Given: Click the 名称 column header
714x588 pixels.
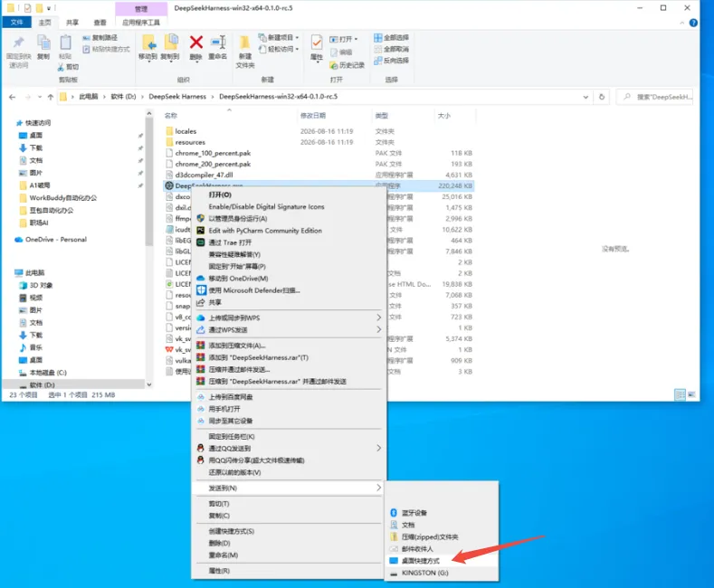Looking at the screenshot, I should 171,116.
